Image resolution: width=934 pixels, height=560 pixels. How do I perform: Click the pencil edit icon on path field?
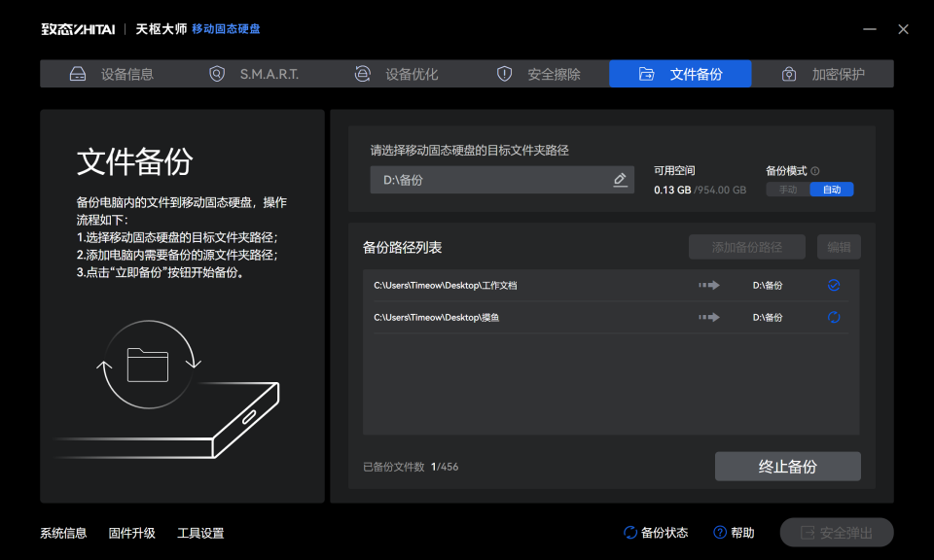[x=620, y=179]
